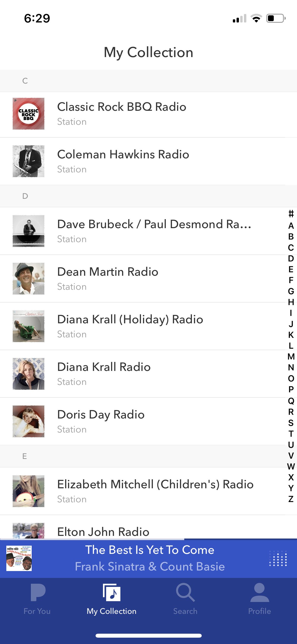Tap the Classic Rock BBQ station artwork

(29, 114)
